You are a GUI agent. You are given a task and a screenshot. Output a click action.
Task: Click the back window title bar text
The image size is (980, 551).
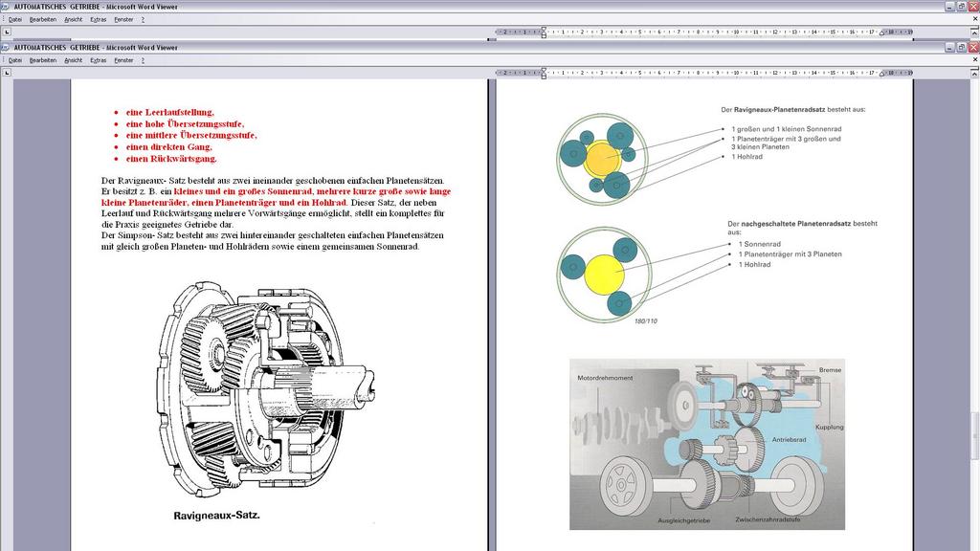click(96, 7)
